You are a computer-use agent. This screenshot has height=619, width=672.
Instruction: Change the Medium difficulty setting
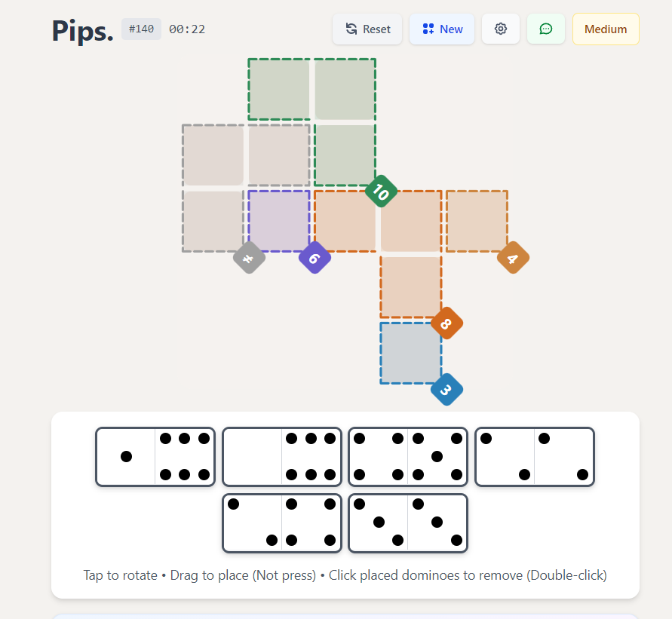pyautogui.click(x=606, y=29)
